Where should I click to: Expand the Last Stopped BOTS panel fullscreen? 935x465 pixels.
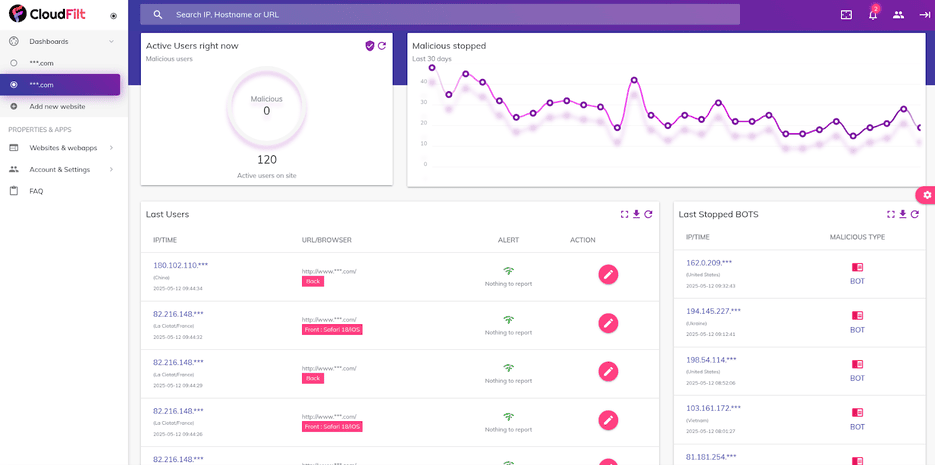pos(890,214)
